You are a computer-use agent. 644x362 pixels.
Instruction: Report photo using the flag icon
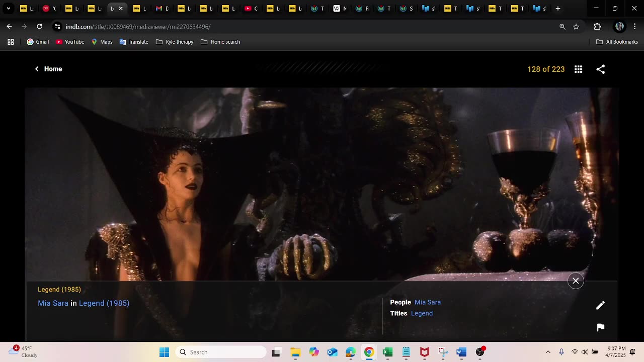(600, 327)
